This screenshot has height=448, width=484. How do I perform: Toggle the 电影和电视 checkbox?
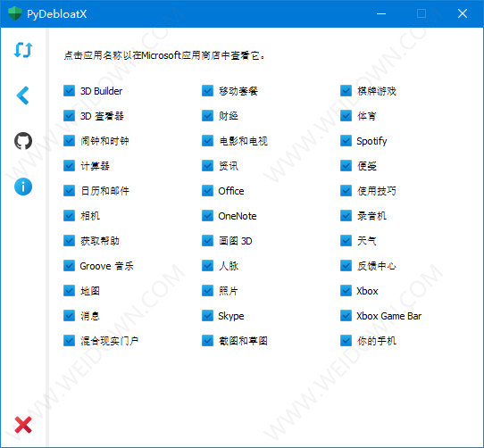point(208,141)
